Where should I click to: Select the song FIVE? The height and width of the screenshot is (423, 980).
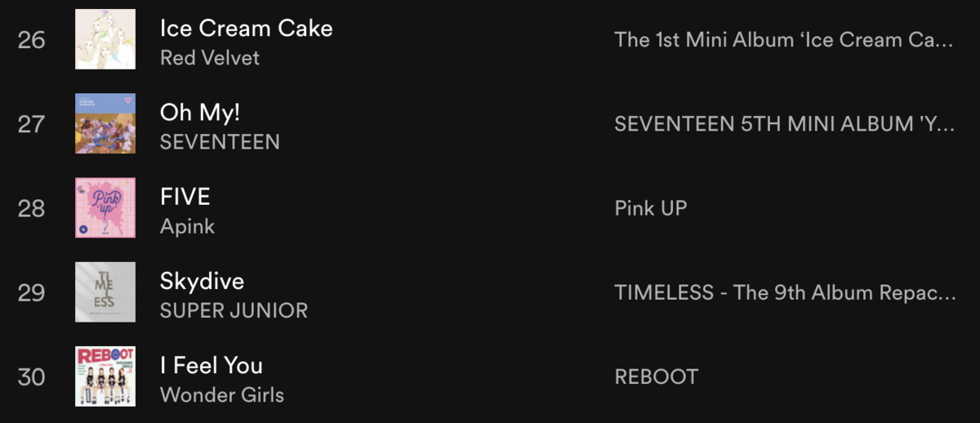pyautogui.click(x=185, y=197)
